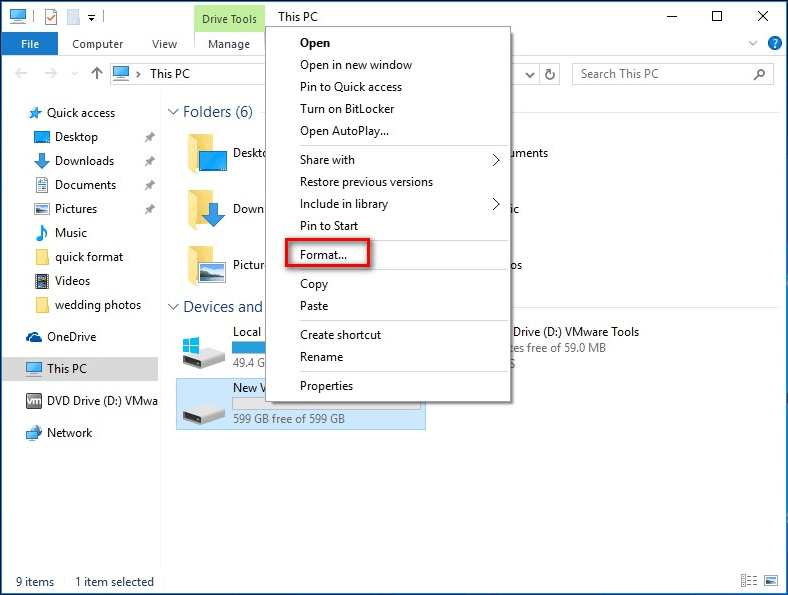788x595 pixels.
Task: Unpin Documents using its pin icon
Action: 149,185
